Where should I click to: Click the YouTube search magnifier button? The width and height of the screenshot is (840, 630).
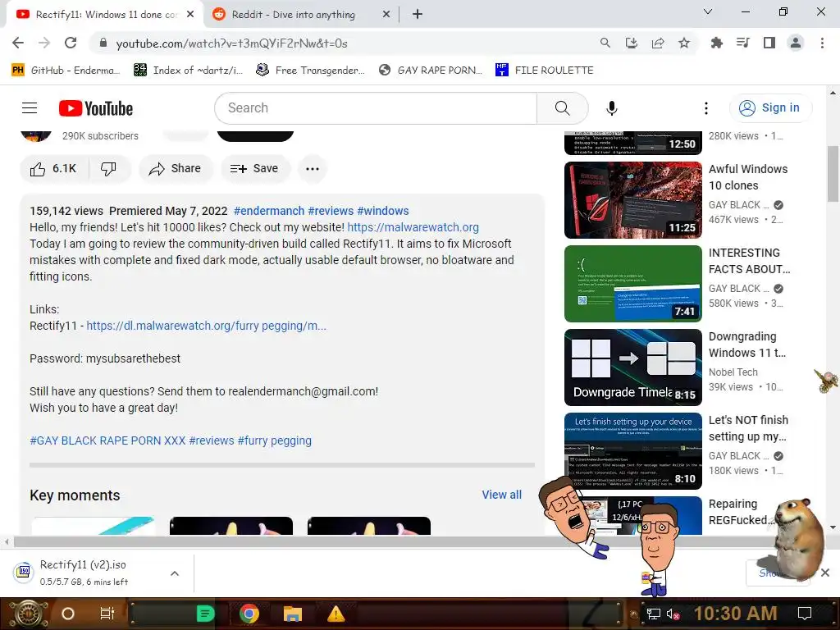pyautogui.click(x=562, y=108)
